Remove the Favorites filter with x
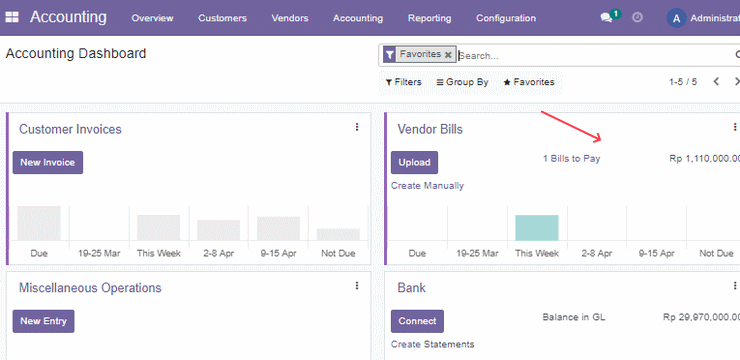This screenshot has height=360, width=740. coord(448,55)
